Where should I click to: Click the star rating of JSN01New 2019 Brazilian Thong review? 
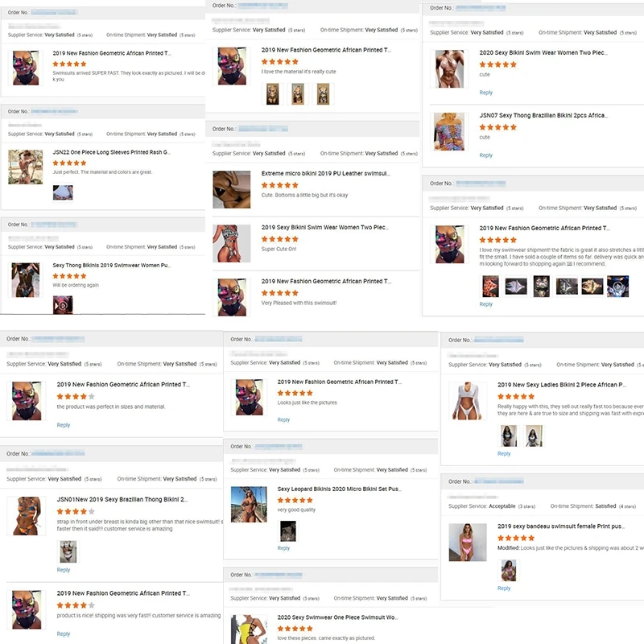pyautogui.click(x=76, y=511)
